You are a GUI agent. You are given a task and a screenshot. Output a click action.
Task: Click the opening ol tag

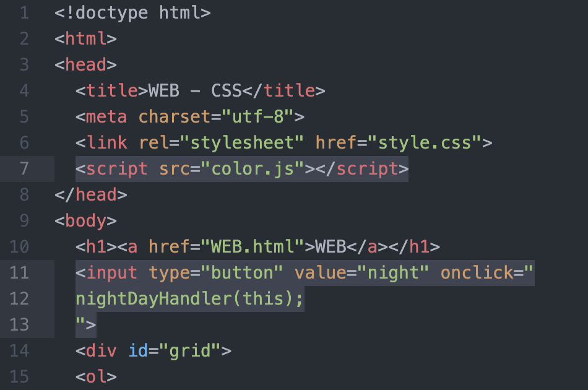(97, 377)
